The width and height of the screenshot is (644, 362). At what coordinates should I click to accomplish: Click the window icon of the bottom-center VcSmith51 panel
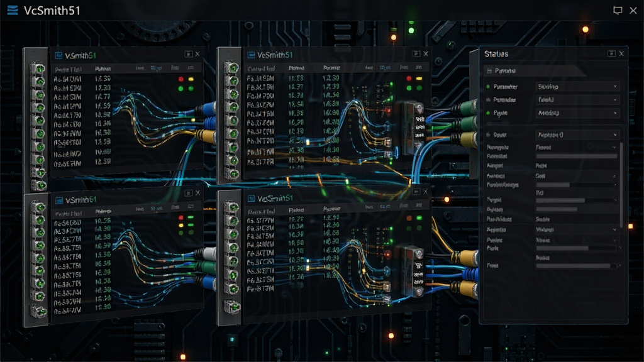pyautogui.click(x=252, y=199)
